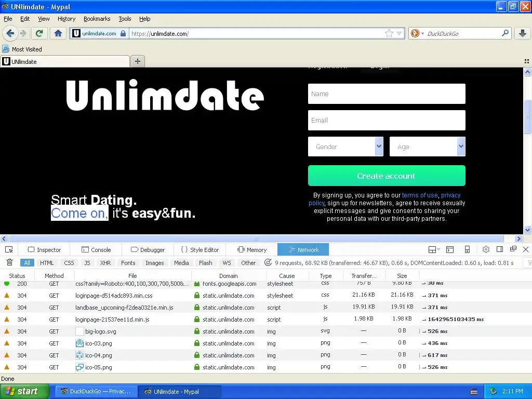Open the URL history dropdown arrow
The width and height of the screenshot is (532, 399).
click(x=400, y=33)
